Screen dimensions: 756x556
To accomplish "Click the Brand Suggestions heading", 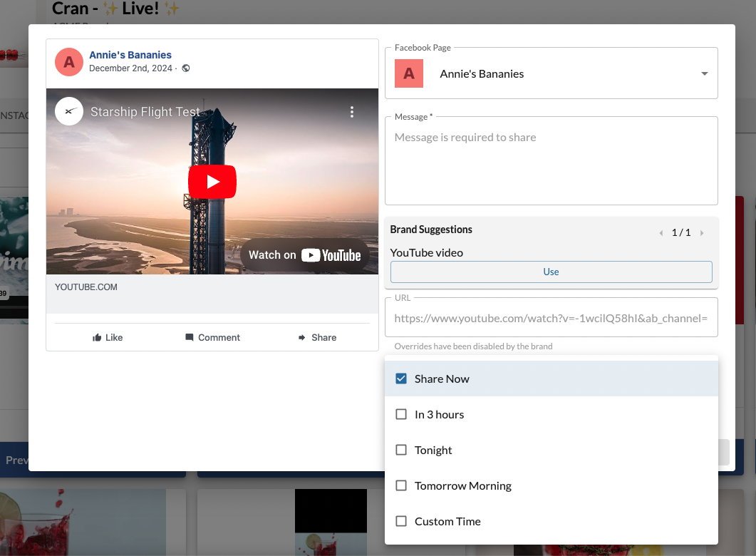I will 431,230.
